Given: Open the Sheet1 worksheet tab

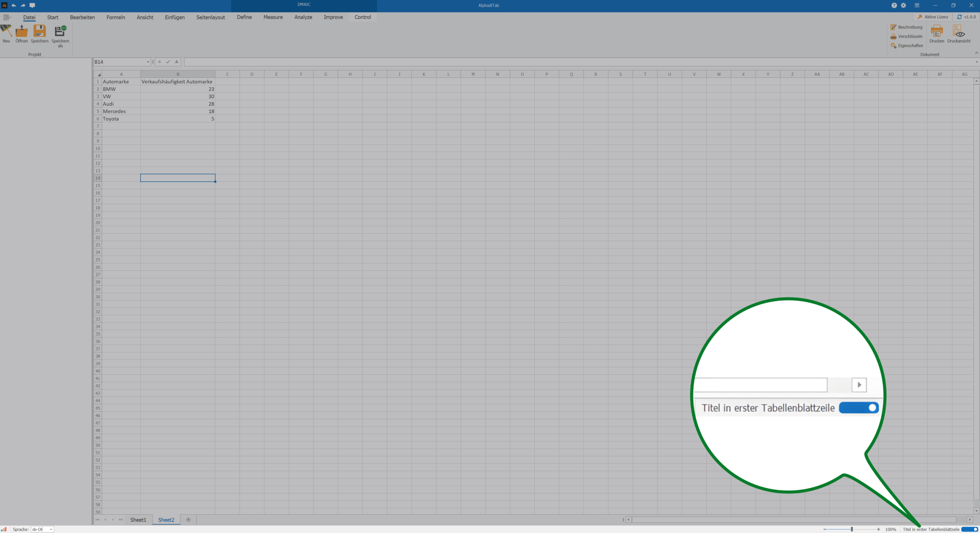Looking at the screenshot, I should point(138,520).
